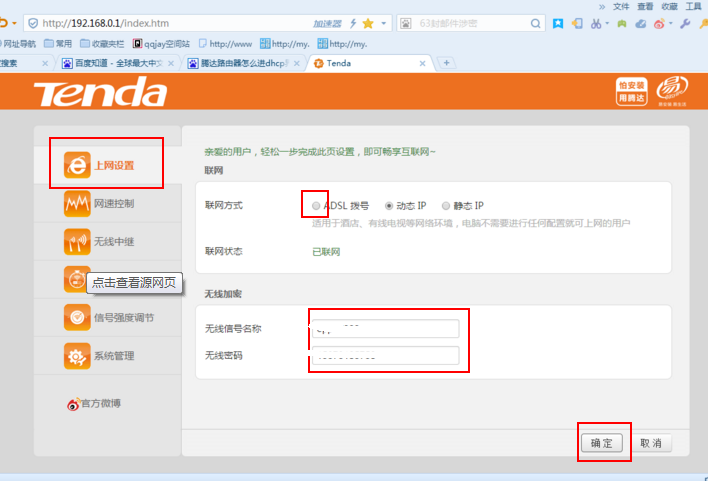This screenshot has height=481, width=708.
Task: Click the search magnifier icon
Action: click(535, 23)
